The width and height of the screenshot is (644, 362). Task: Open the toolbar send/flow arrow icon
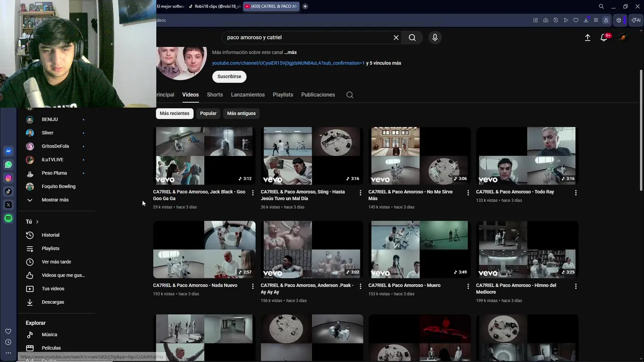click(566, 20)
